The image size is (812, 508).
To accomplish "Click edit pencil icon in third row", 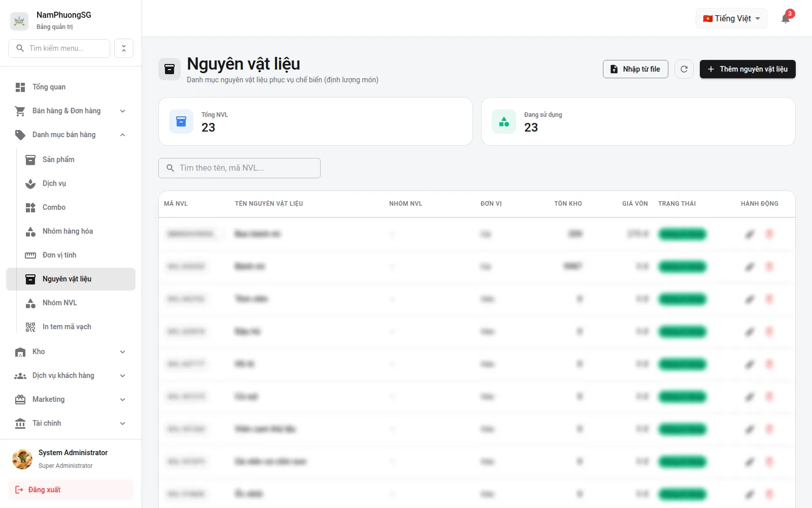I will pos(750,299).
